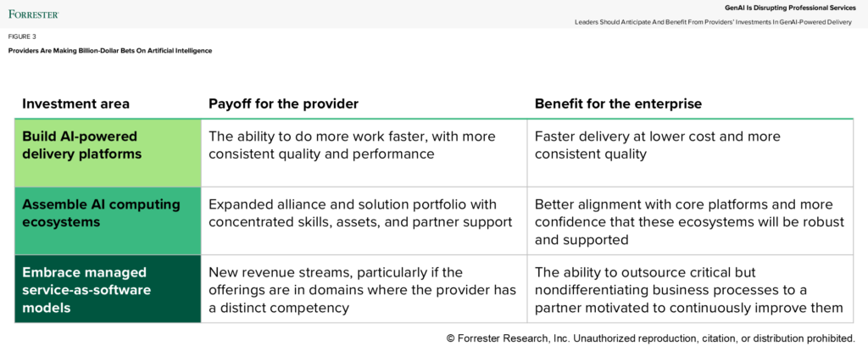Click the 'Better alignment with core platforms' cell
868x346 pixels.
coord(690,220)
